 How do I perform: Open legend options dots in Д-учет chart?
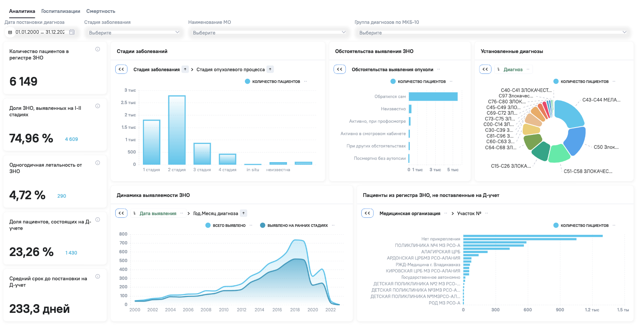[x=614, y=225]
